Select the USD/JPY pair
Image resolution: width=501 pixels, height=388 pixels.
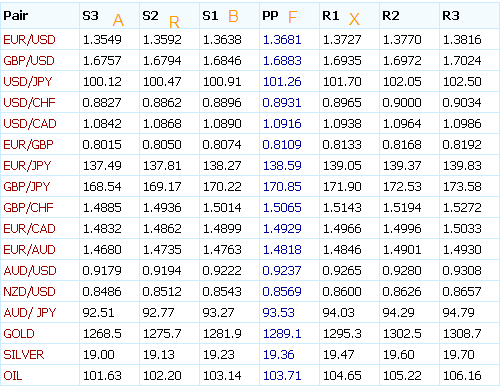pos(28,82)
